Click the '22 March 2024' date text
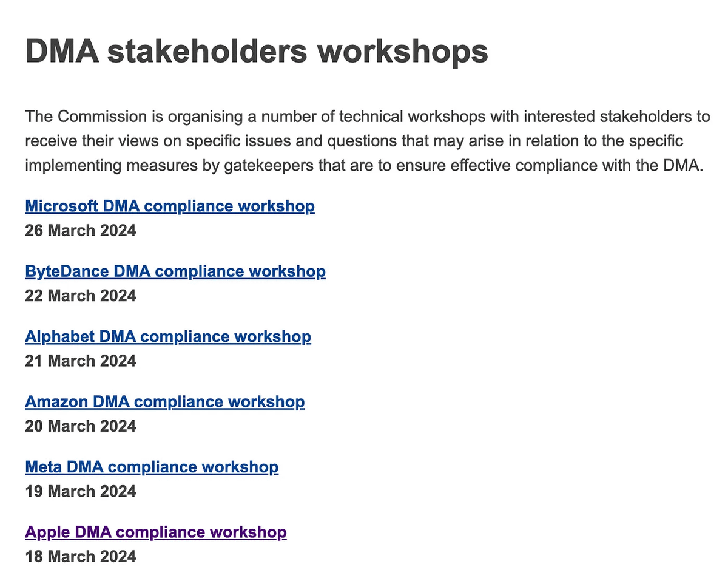Image resolution: width=728 pixels, height=581 pixels. click(x=81, y=296)
